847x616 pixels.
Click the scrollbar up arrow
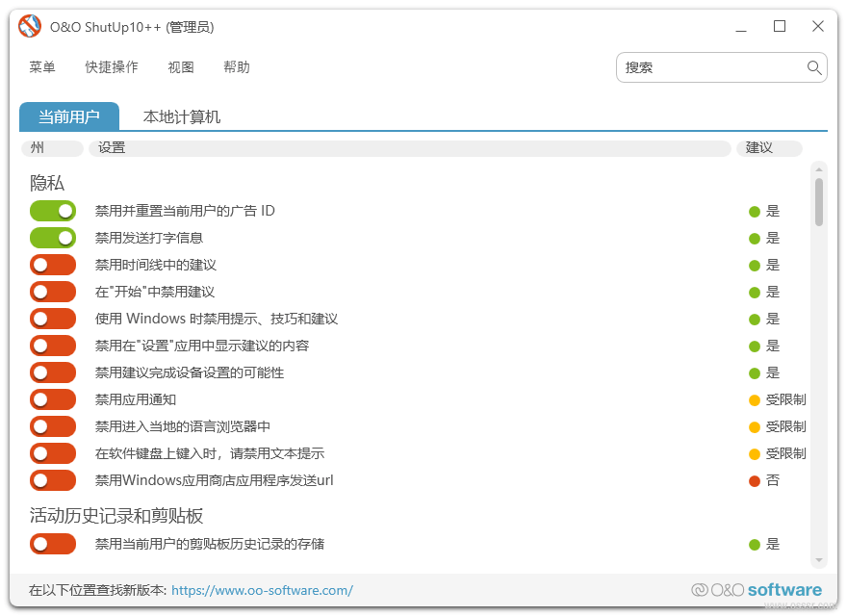[819, 169]
